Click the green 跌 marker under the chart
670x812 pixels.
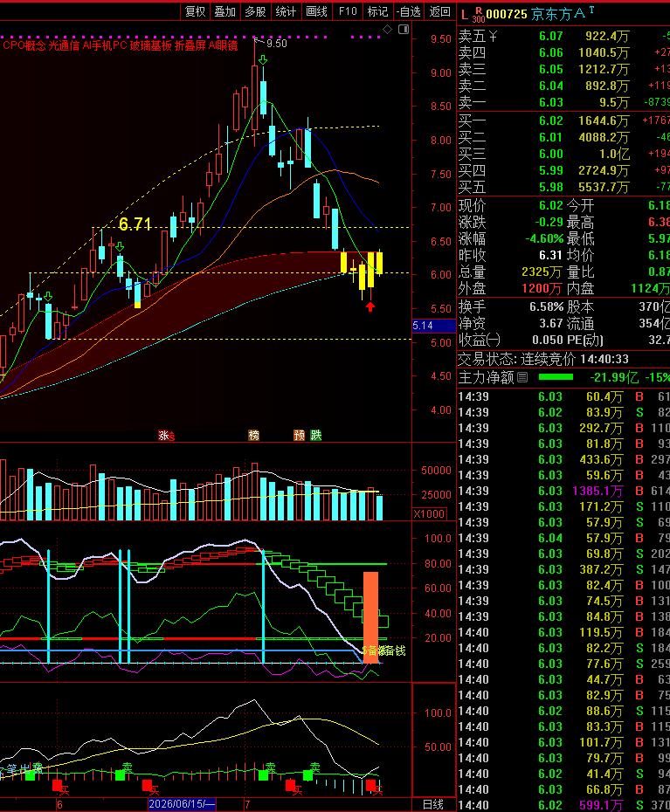click(x=315, y=436)
